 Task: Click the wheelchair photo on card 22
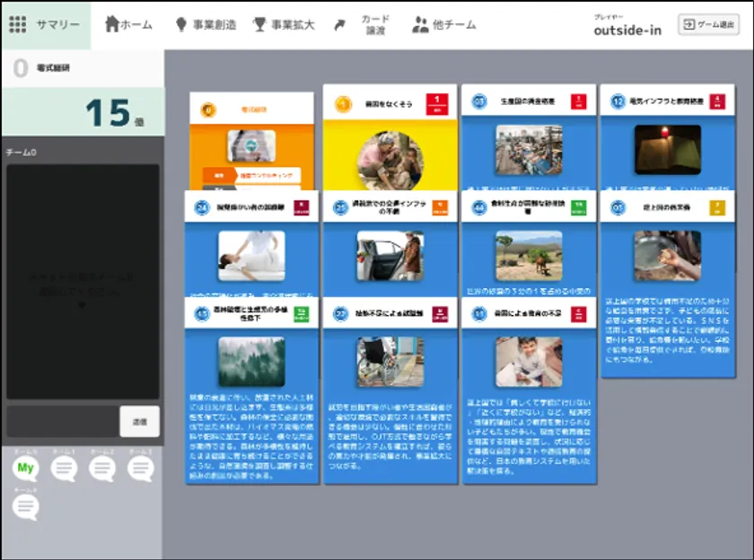[390, 362]
